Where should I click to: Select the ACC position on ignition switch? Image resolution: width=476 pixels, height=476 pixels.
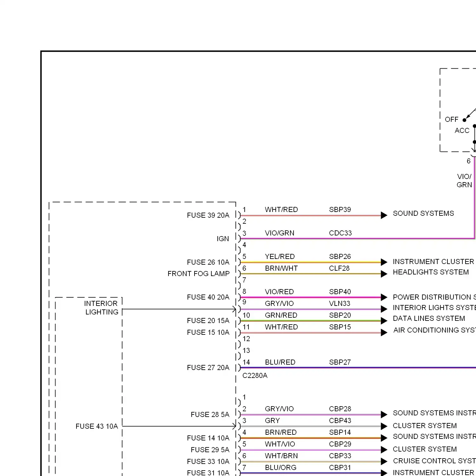462,130
